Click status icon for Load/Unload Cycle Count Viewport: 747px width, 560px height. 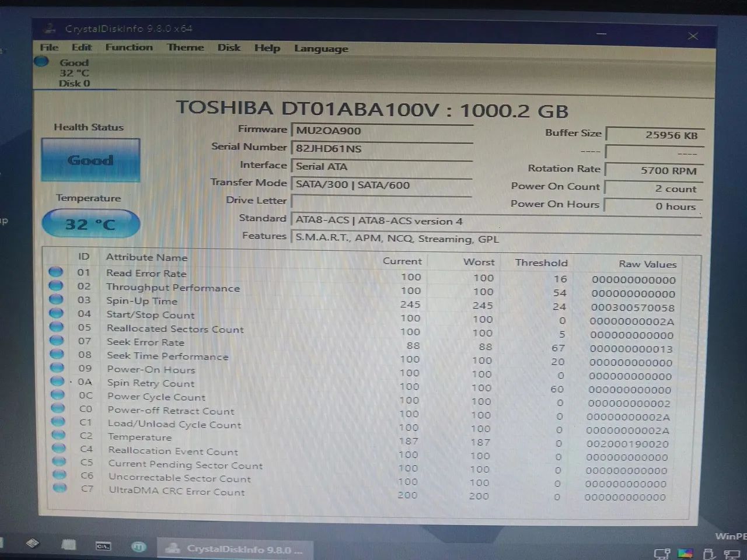pyautogui.click(x=58, y=421)
